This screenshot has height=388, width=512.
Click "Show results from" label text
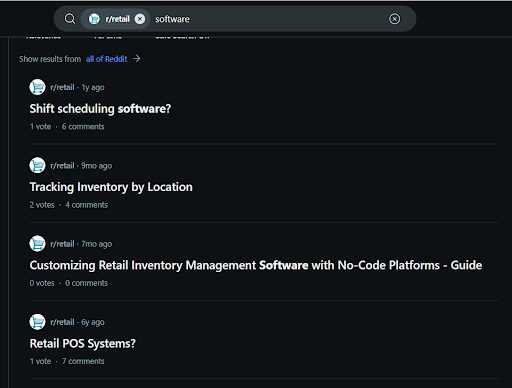(x=50, y=59)
